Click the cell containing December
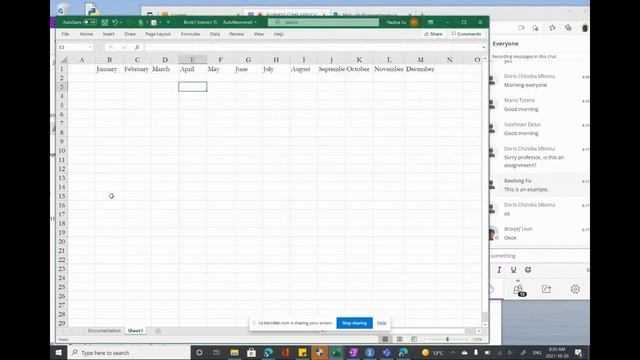The width and height of the screenshot is (640, 360). 420,69
